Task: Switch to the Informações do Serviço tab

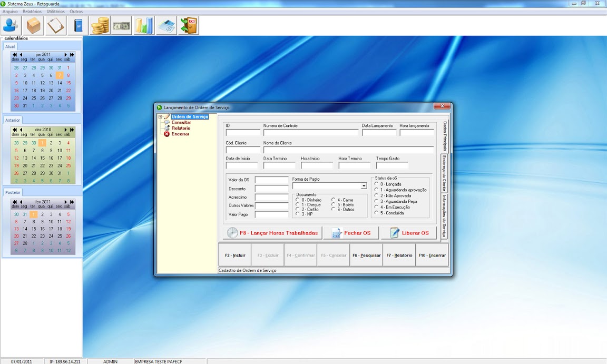Action: 444,216
